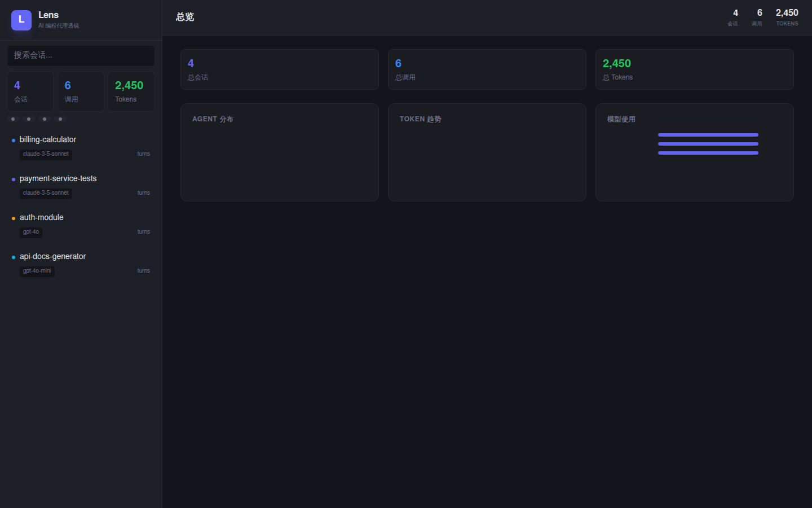This screenshot has width=812, height=508.
Task: Click the purple dot beside payment-service-tests
Action: coord(14,179)
